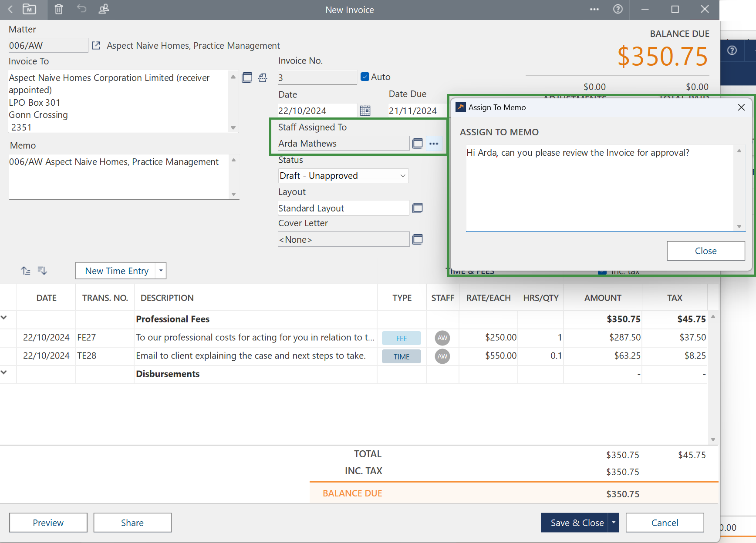Viewport: 756px width, 543px height.
Task: Open calendar picker beside invoice date
Action: [365, 111]
